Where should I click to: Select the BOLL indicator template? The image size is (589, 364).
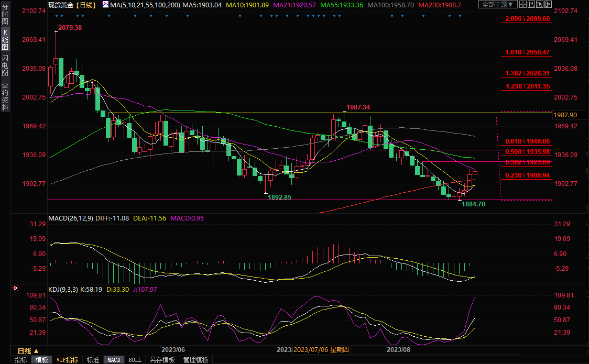click(135, 360)
